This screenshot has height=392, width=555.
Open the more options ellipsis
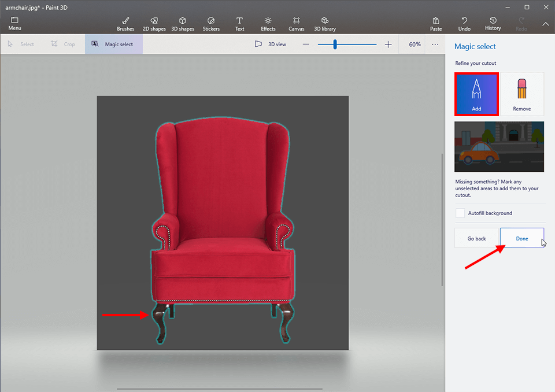(x=435, y=44)
